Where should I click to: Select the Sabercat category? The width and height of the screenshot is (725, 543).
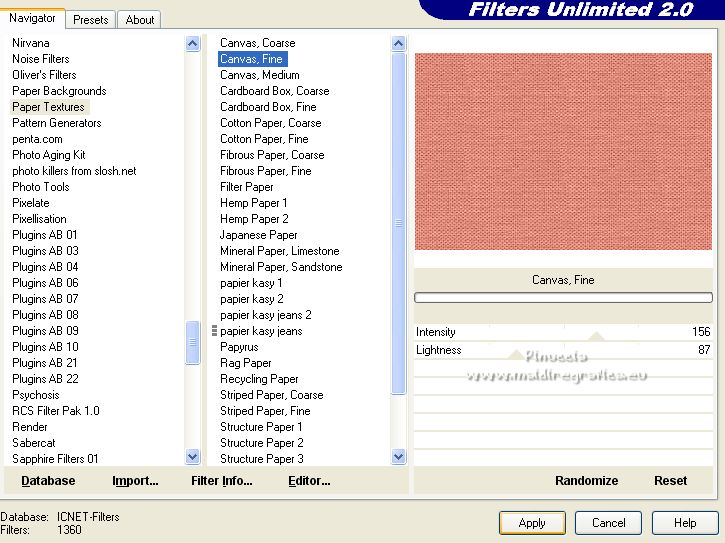pyautogui.click(x=34, y=443)
